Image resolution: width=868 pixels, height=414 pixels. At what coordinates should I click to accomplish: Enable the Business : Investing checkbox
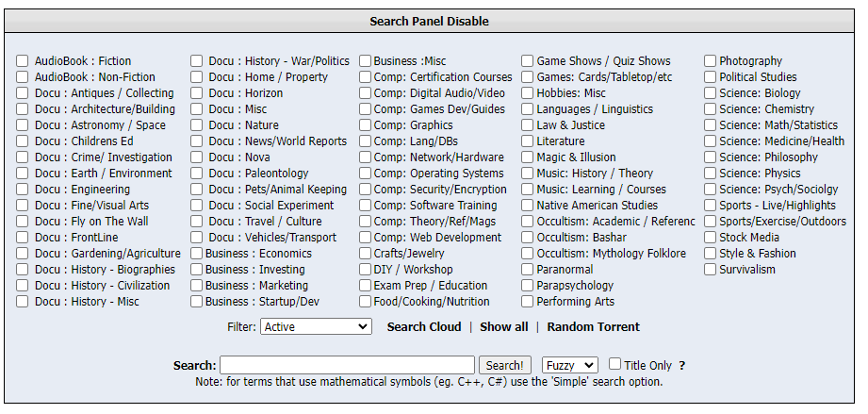pos(197,270)
